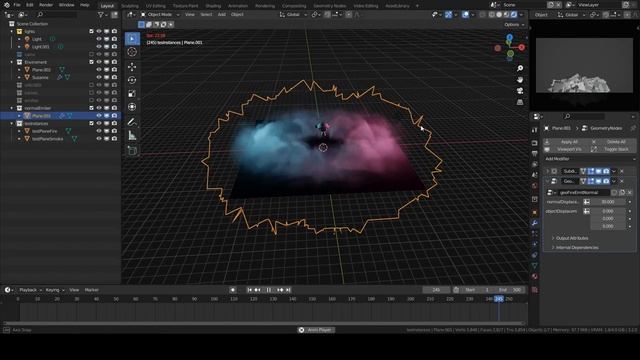Pause timeline playback
This screenshot has height=360, width=640.
point(269,290)
